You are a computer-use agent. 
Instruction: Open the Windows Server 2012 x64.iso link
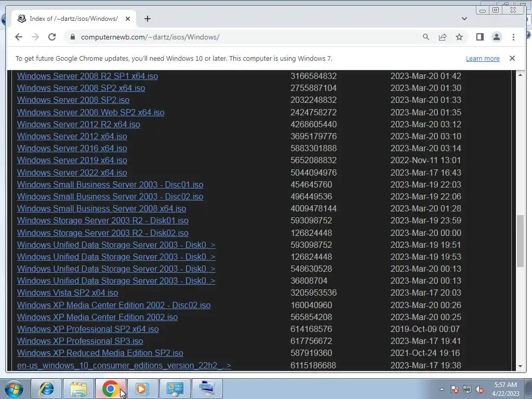coord(72,136)
